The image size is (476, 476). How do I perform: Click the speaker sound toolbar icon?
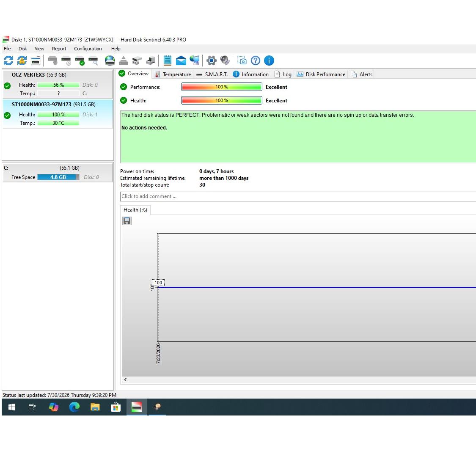(x=225, y=61)
